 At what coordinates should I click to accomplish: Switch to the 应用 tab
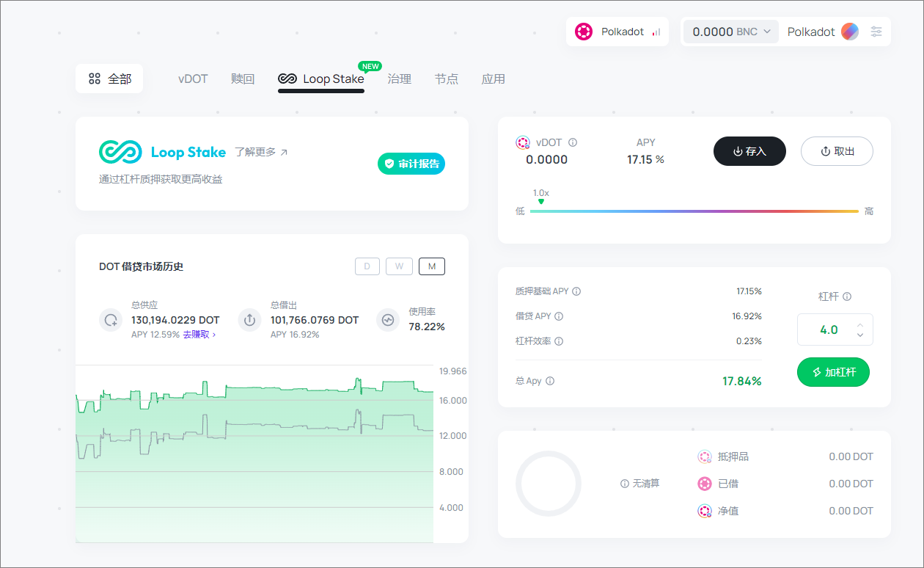494,79
